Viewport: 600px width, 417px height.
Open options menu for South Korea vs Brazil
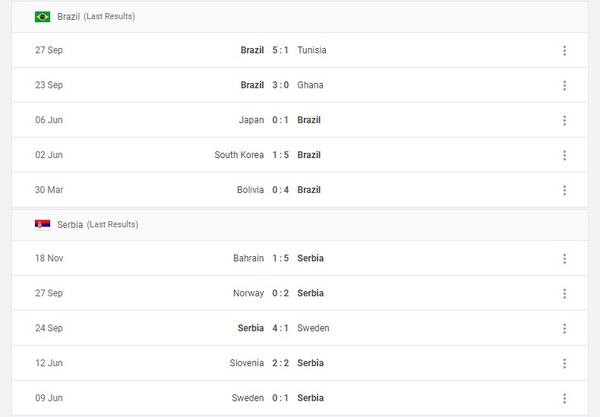tap(564, 155)
